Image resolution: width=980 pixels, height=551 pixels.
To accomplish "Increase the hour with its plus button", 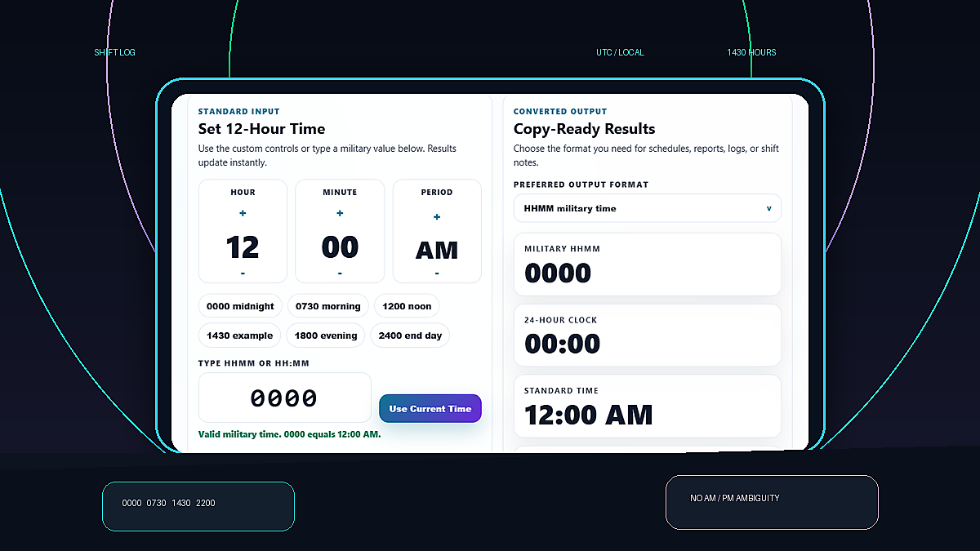I will tap(243, 213).
